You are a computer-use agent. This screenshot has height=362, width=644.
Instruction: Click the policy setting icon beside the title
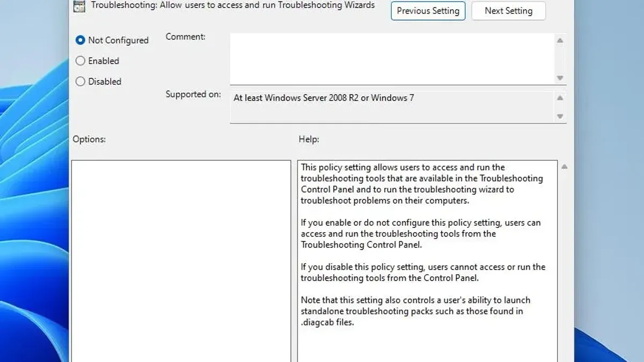[x=78, y=6]
